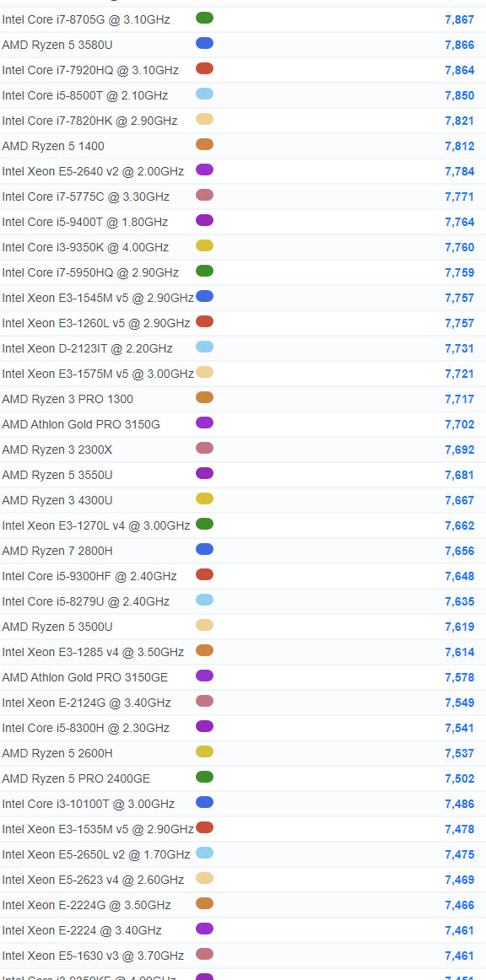Click score 7,619 for Ryzen 5 3500U
Screen dimensions: 486x980
tap(460, 627)
